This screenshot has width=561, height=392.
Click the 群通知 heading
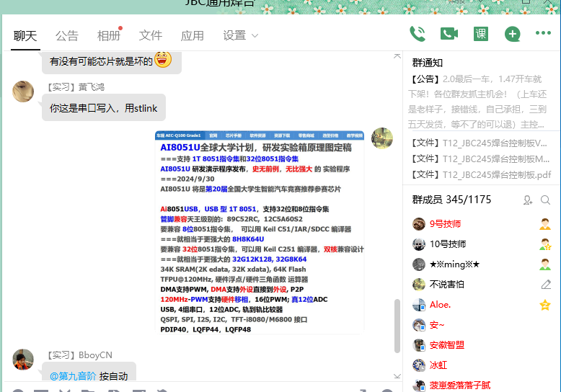point(428,63)
